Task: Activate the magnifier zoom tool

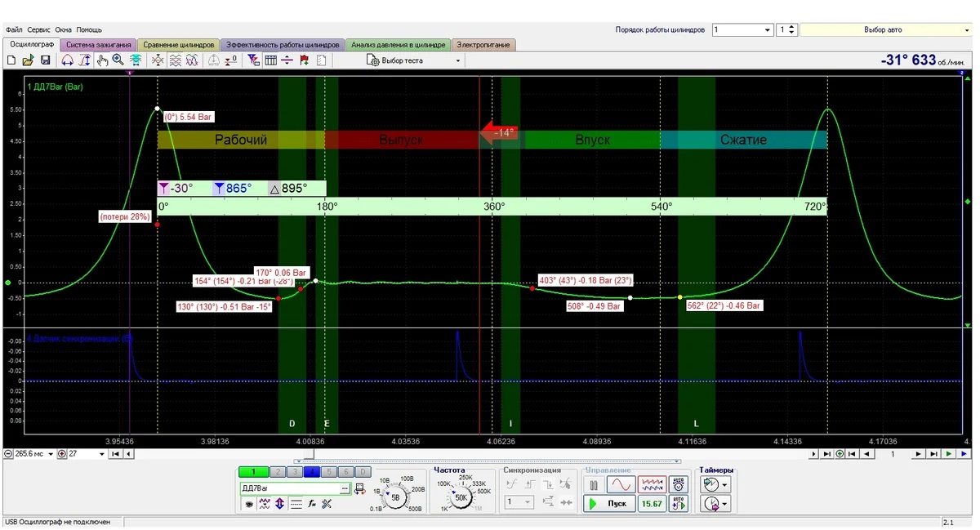Action: click(118, 60)
